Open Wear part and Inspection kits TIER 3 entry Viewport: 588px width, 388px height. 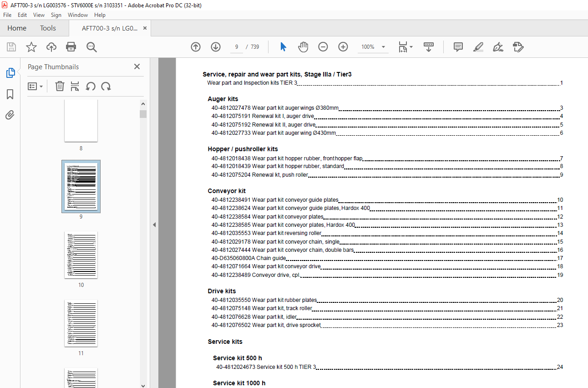click(x=385, y=83)
